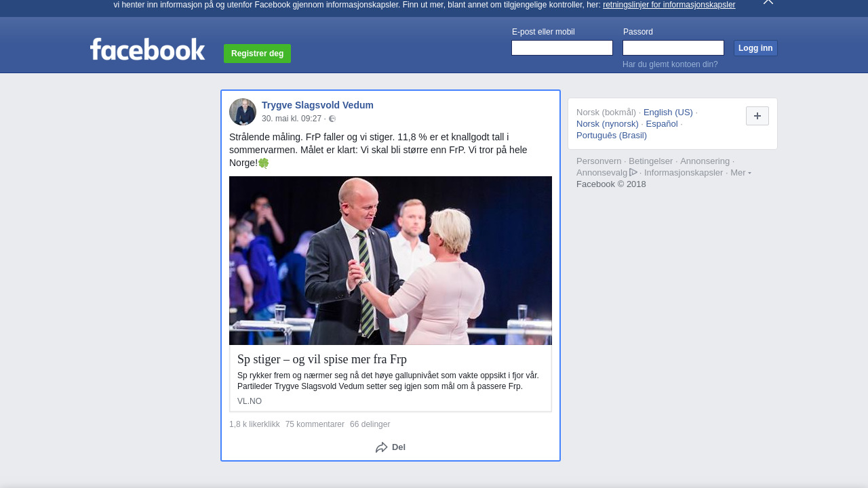This screenshot has height=488, width=868.
Task: Switch language to Español
Action: 662,124
